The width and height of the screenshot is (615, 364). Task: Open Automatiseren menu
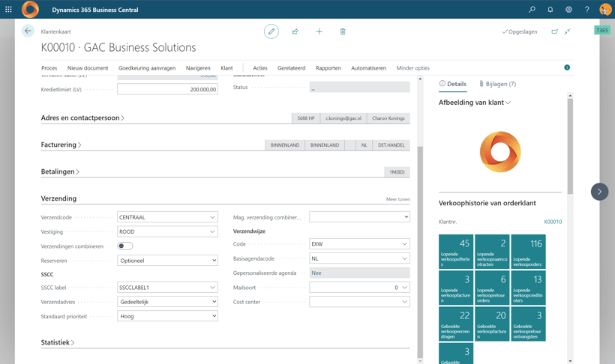[x=368, y=68]
